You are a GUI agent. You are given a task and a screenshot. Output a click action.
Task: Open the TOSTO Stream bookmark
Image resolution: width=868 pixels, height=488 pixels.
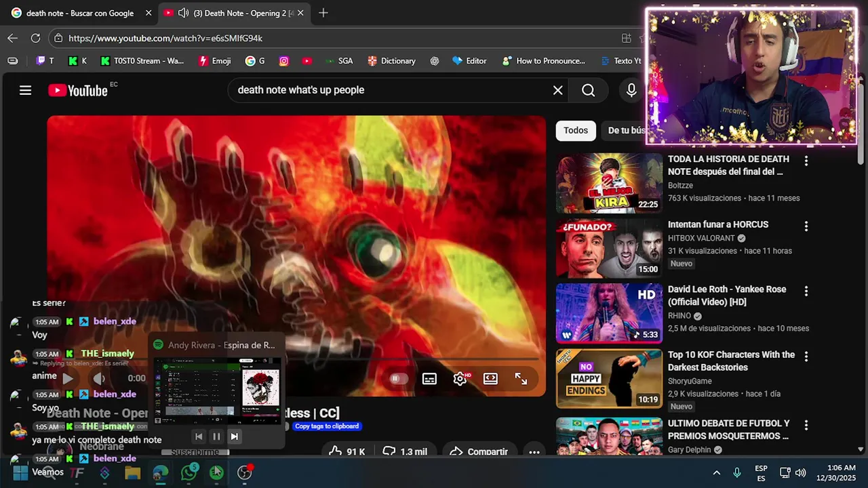point(142,61)
